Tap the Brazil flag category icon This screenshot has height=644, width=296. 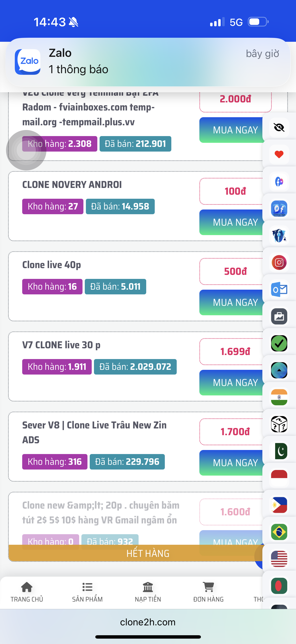coord(279,532)
